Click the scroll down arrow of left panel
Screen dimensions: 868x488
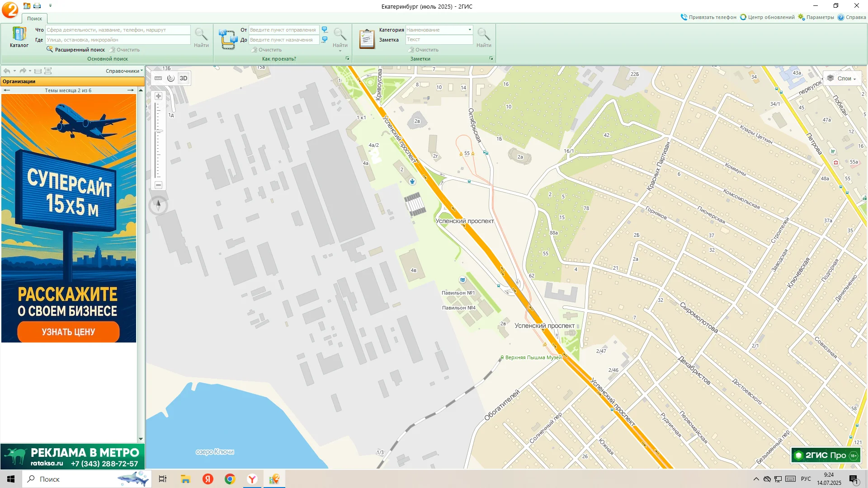coord(141,439)
